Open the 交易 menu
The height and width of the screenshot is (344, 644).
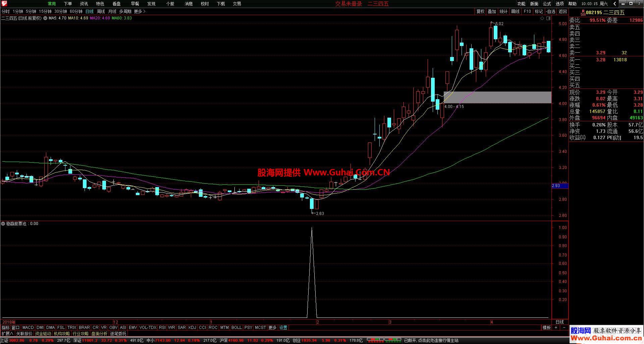[237, 4]
